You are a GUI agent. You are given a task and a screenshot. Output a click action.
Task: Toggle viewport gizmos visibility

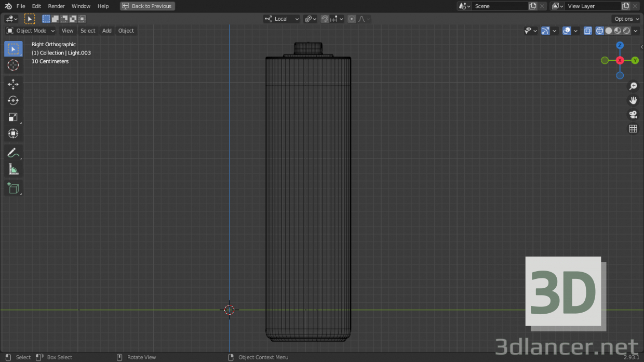click(x=546, y=31)
